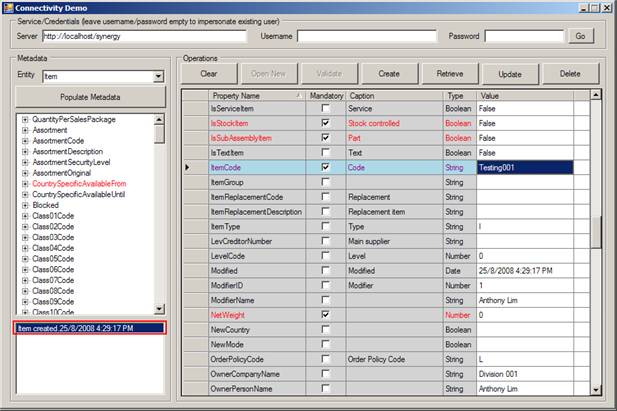The width and height of the screenshot is (617, 411).
Task: Click property grid scroll down arrow
Action: (596, 390)
